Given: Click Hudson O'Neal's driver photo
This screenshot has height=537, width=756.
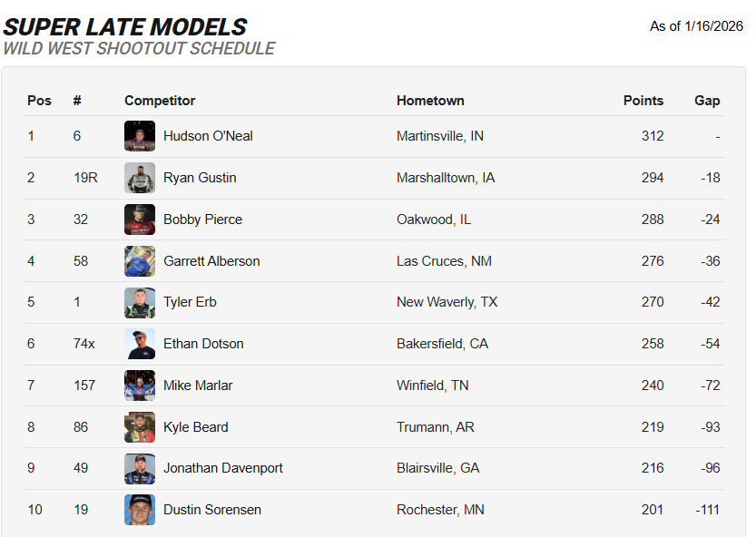Looking at the screenshot, I should (140, 136).
